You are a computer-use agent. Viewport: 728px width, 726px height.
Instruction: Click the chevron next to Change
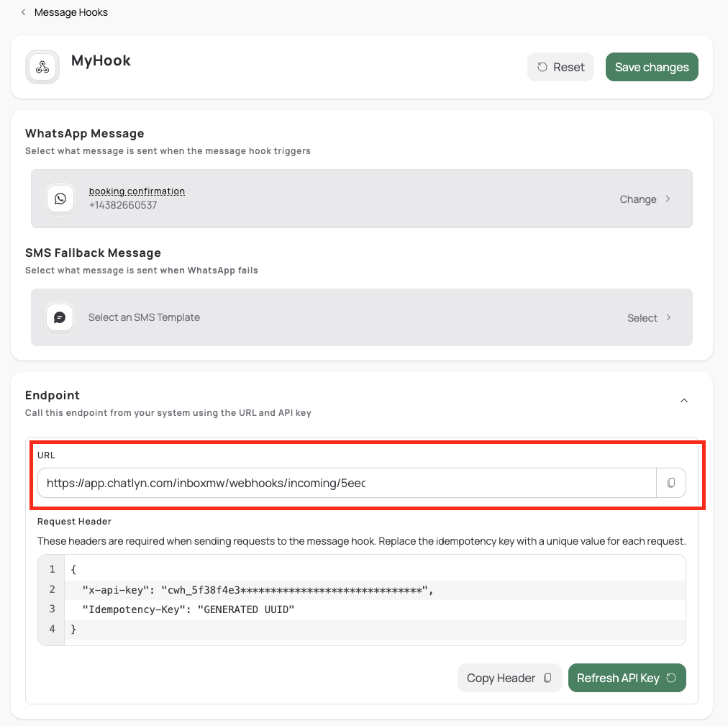[668, 199]
